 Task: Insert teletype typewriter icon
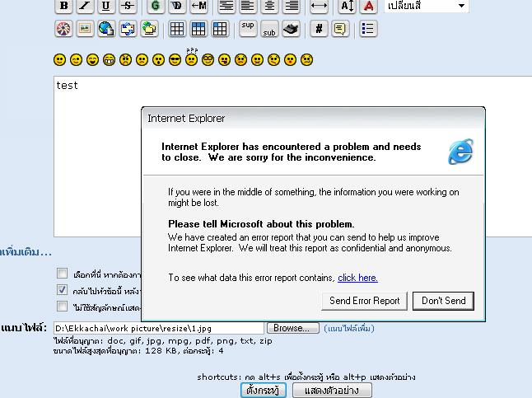(x=291, y=29)
